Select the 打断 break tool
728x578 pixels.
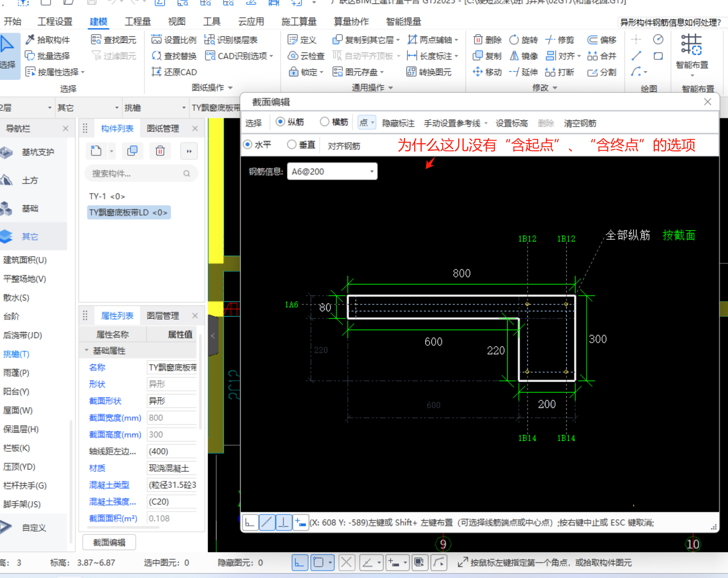(559, 72)
